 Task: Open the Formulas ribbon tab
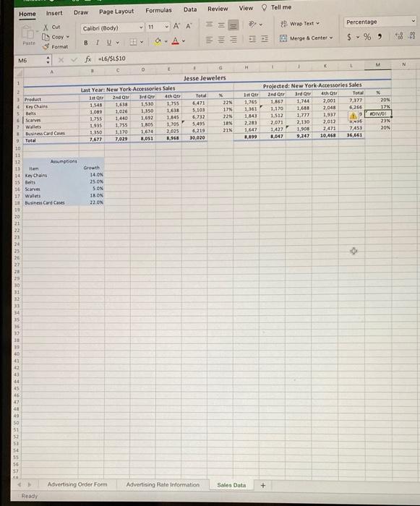[158, 10]
